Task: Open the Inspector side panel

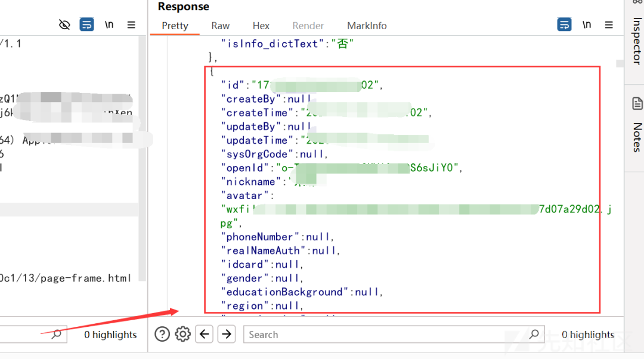Action: tap(636, 41)
